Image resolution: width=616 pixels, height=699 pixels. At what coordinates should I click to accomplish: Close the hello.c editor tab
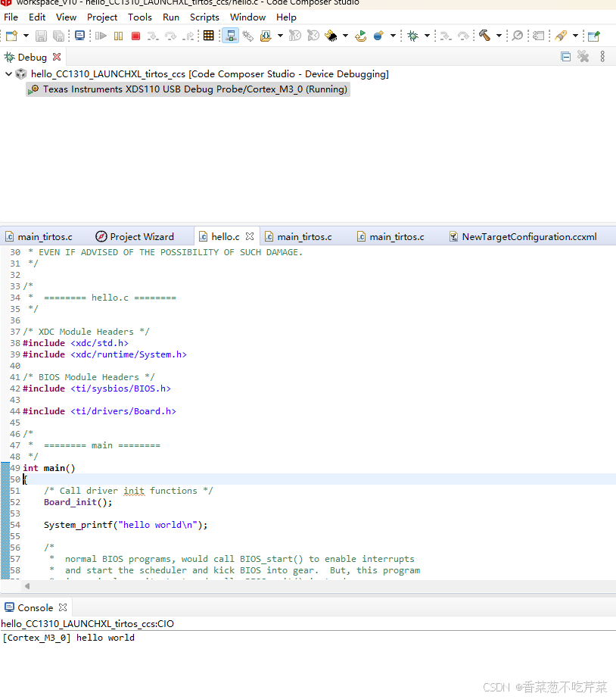(x=250, y=236)
